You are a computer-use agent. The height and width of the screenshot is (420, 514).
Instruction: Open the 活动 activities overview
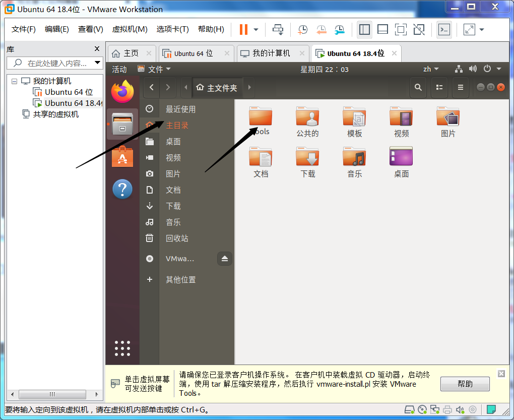(x=119, y=69)
